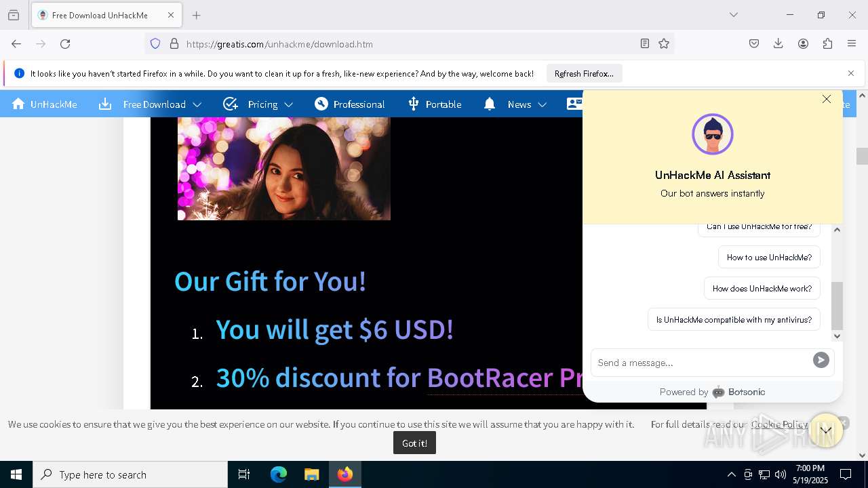Click the Refresh Firefox button
Viewport: 868px width, 488px height.
point(584,73)
